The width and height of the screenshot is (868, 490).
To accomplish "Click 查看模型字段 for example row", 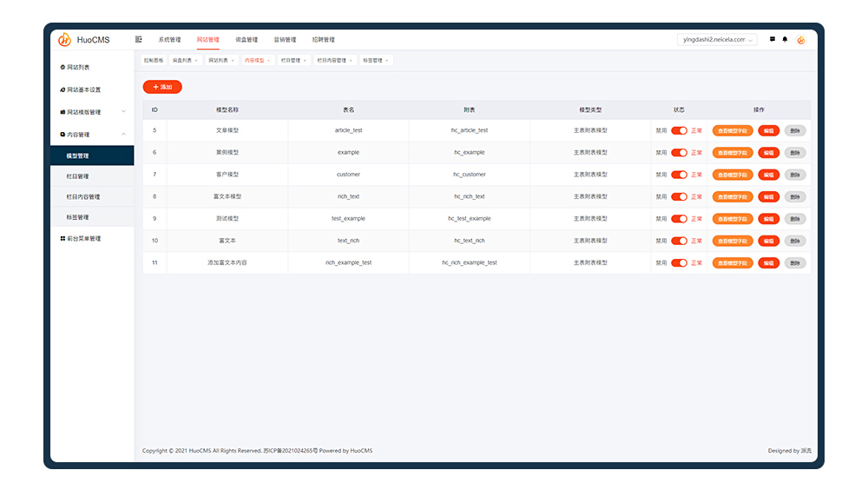I will click(x=733, y=152).
